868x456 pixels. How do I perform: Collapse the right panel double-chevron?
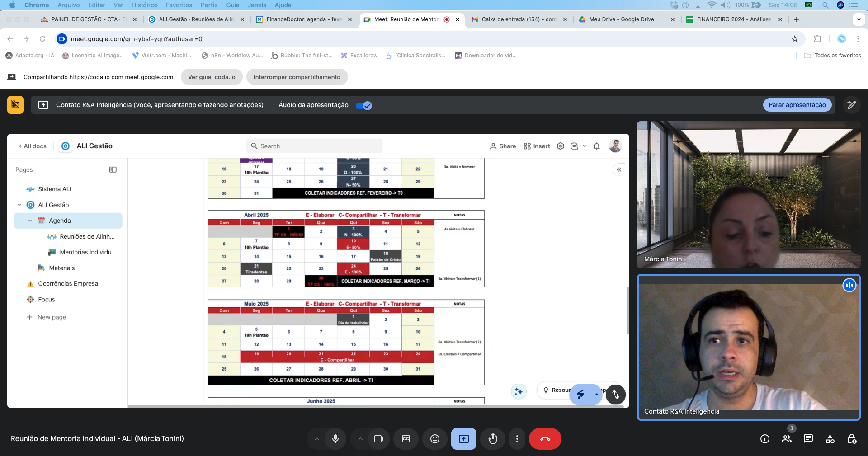coord(619,169)
